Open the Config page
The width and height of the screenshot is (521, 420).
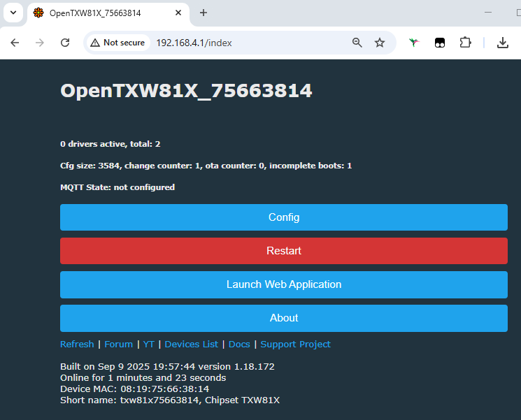pyautogui.click(x=284, y=217)
